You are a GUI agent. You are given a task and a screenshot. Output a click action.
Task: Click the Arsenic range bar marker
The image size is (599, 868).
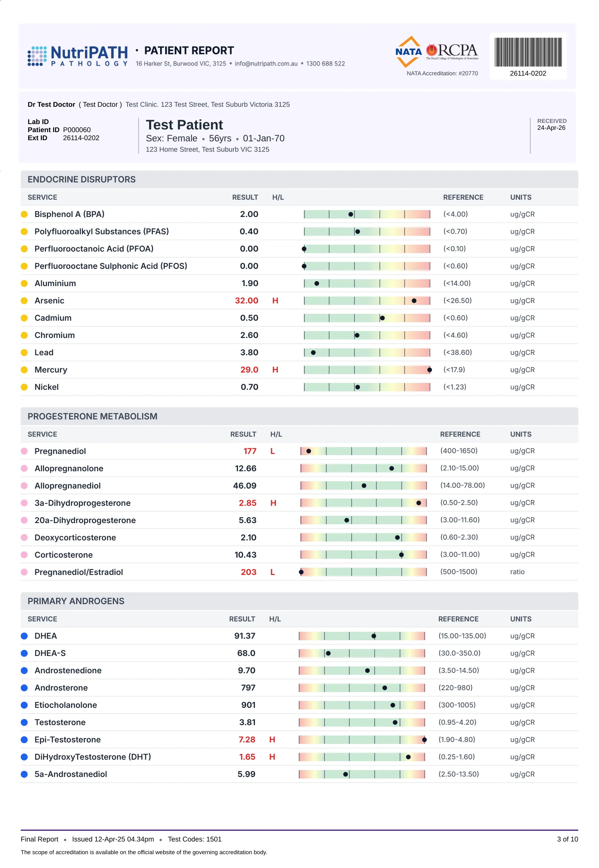click(x=414, y=301)
